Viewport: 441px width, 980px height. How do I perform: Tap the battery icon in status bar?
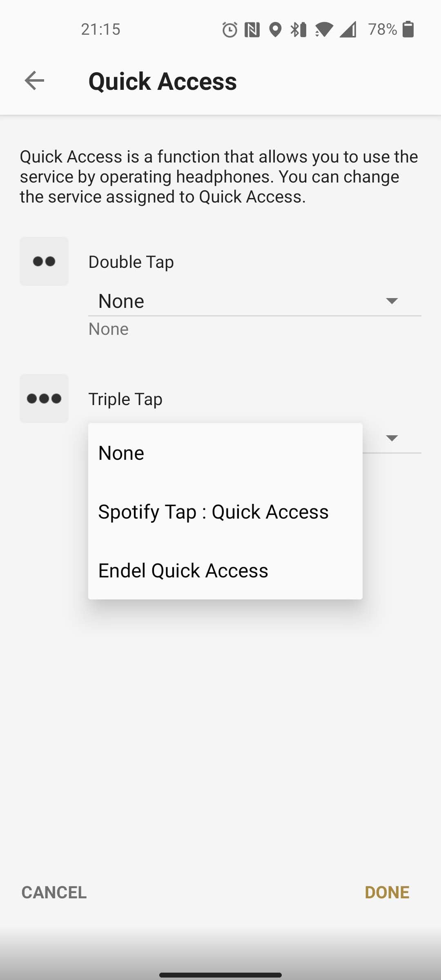[x=408, y=29]
